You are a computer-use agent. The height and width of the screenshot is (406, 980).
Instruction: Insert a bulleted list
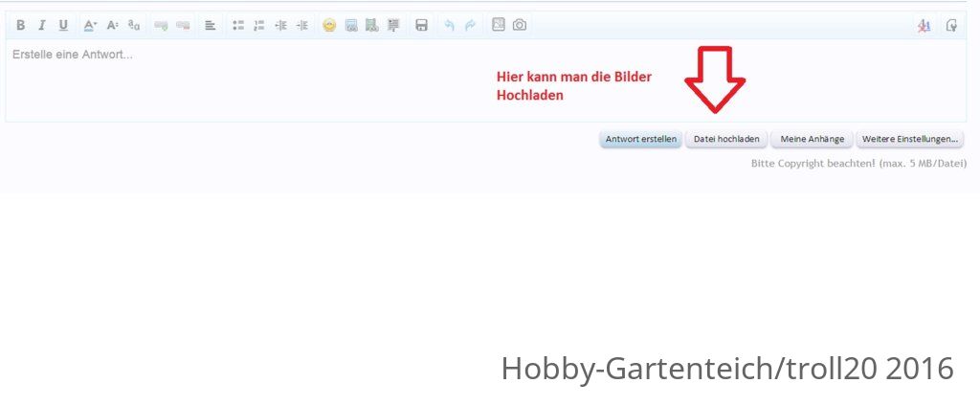238,26
